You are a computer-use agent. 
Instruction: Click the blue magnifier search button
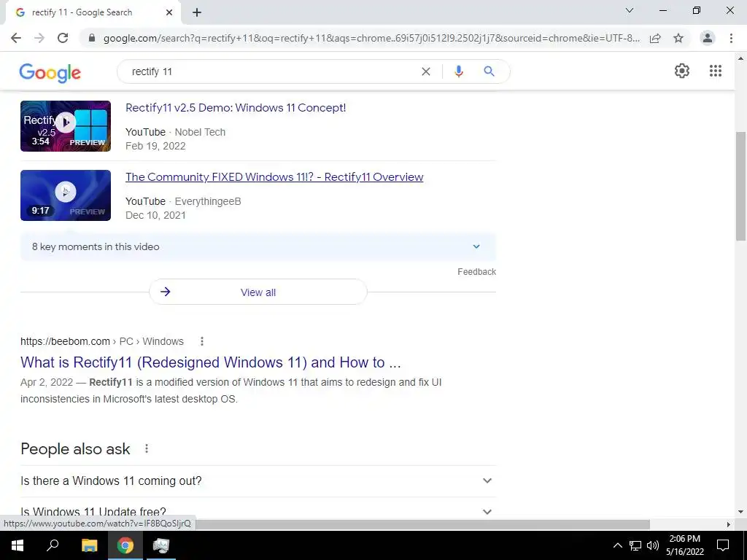489,71
